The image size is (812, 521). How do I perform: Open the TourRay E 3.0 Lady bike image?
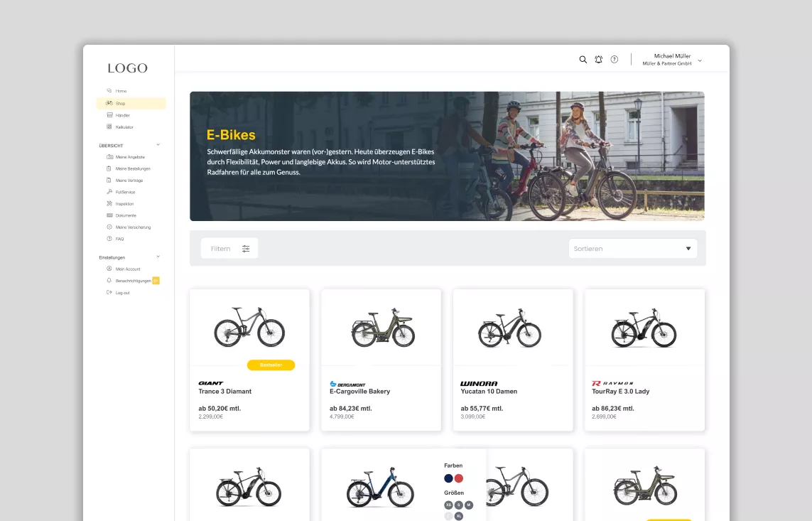coord(644,328)
